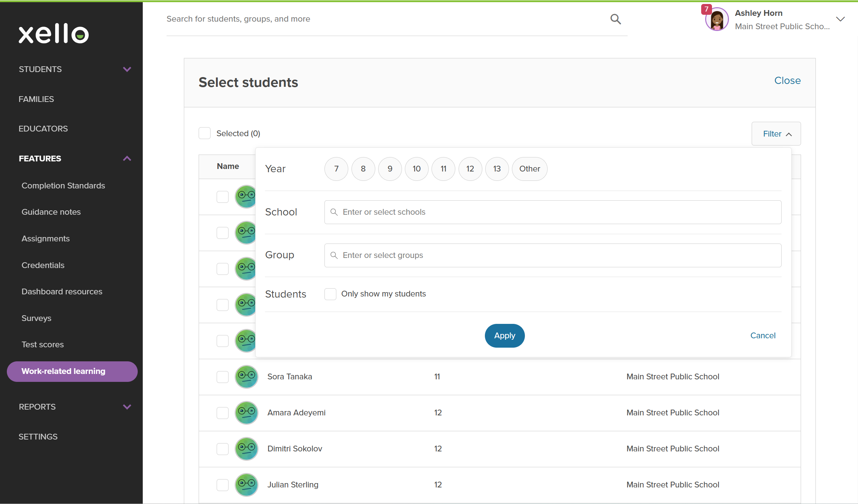The image size is (858, 504).
Task: Select Year 10 filter pill
Action: (x=416, y=169)
